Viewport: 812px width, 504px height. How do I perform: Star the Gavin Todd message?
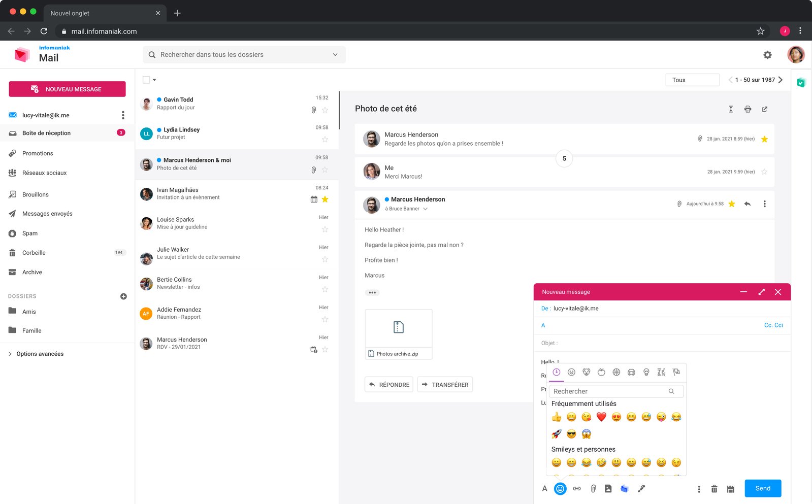pyautogui.click(x=325, y=110)
